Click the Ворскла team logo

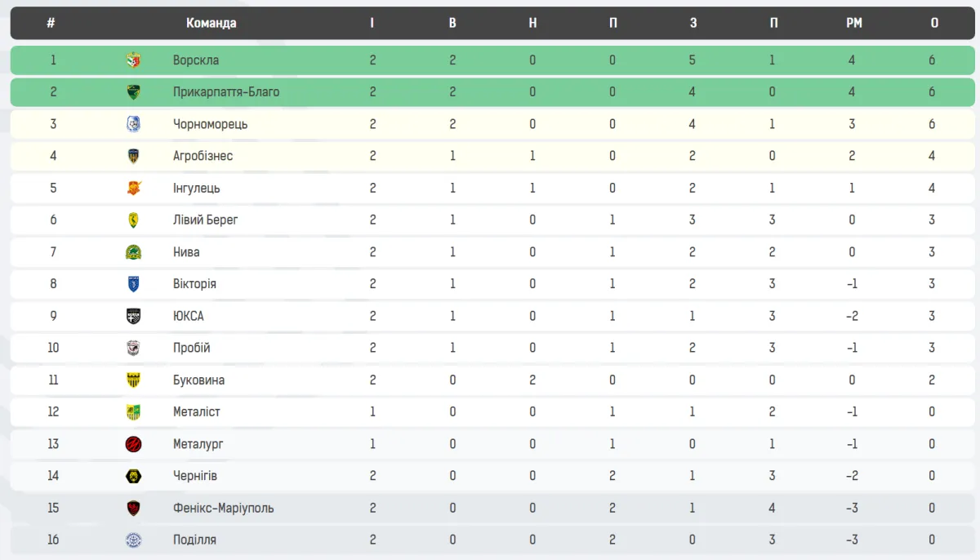point(133,60)
